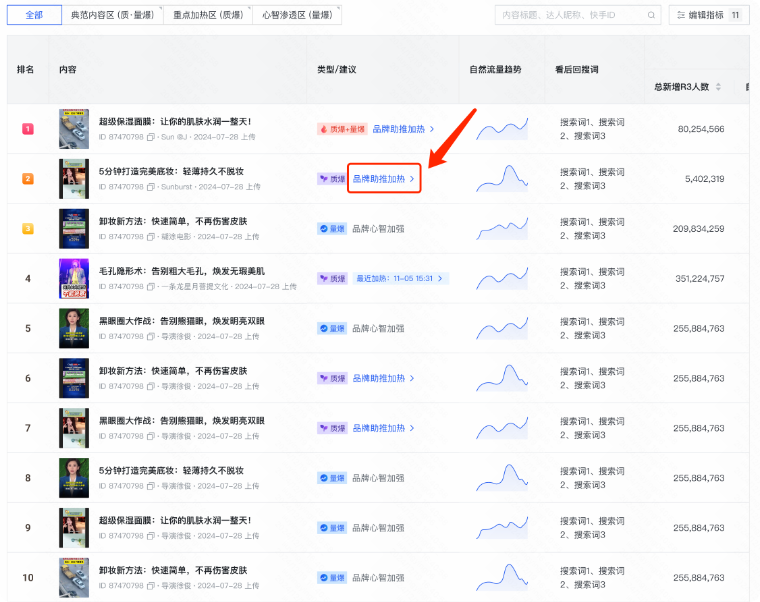This screenshot has height=602, width=760.
Task: Click 量爆 tag in rank 8 row
Action: (x=332, y=478)
